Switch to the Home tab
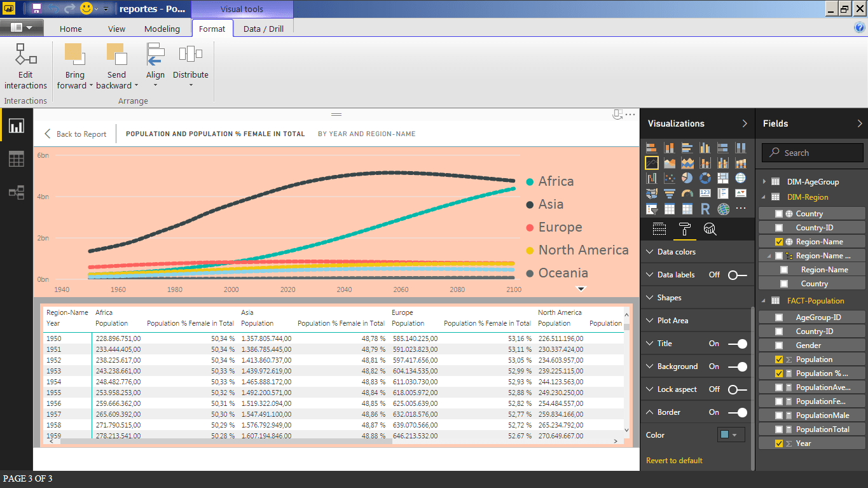The height and width of the screenshot is (488, 868). (x=71, y=29)
